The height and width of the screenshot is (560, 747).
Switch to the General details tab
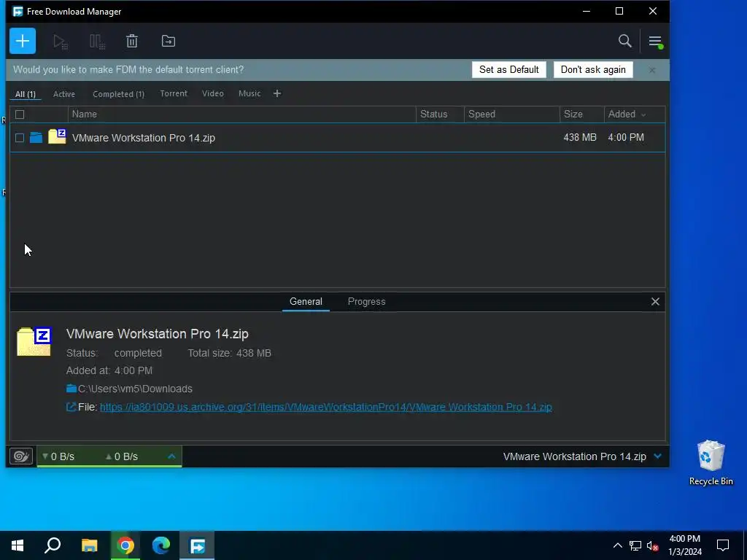(x=306, y=301)
